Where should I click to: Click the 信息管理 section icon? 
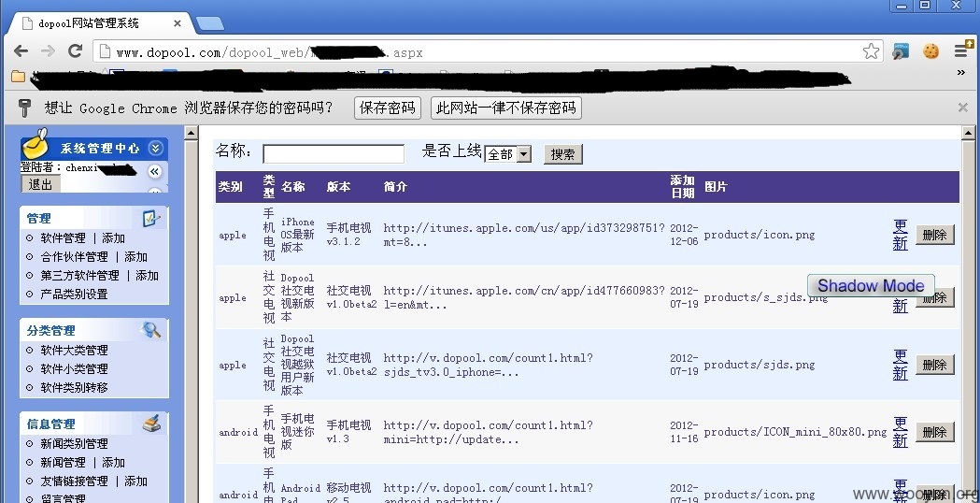pos(152,424)
